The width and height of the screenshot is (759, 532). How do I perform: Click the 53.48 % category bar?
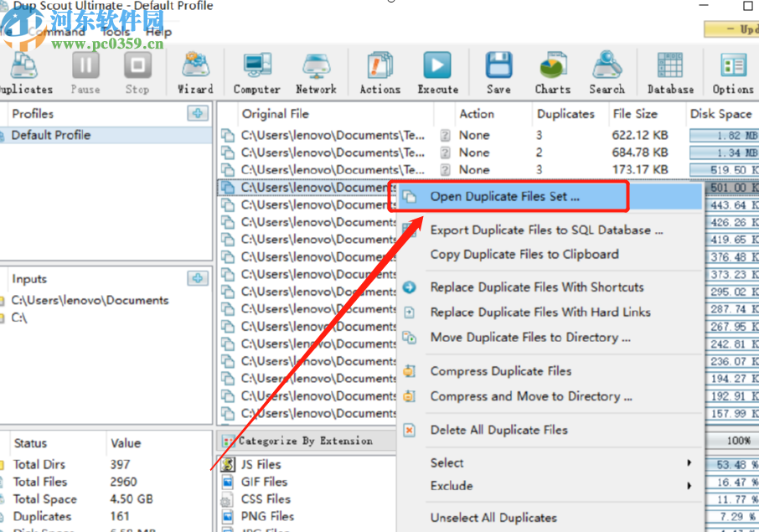pos(732,465)
